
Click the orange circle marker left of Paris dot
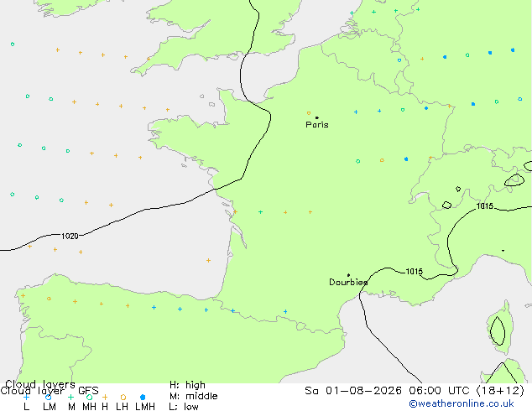click(x=309, y=113)
